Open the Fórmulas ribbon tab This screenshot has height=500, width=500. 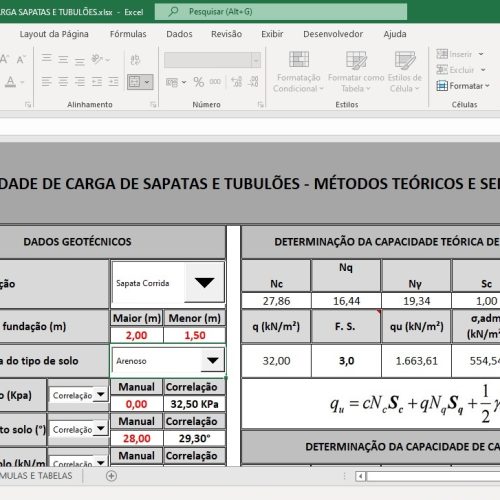(x=128, y=34)
